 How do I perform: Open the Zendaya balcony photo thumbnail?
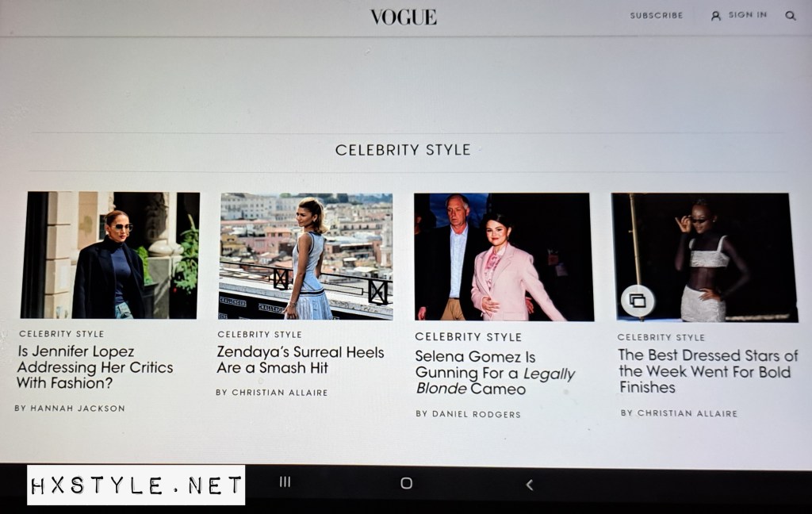[305, 256]
